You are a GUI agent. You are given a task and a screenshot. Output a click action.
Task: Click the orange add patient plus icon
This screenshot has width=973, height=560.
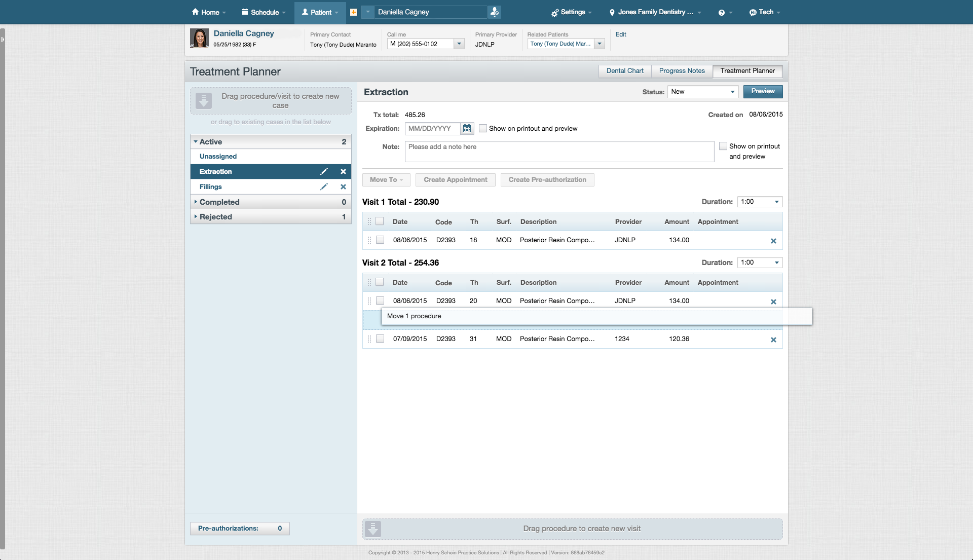pyautogui.click(x=354, y=12)
